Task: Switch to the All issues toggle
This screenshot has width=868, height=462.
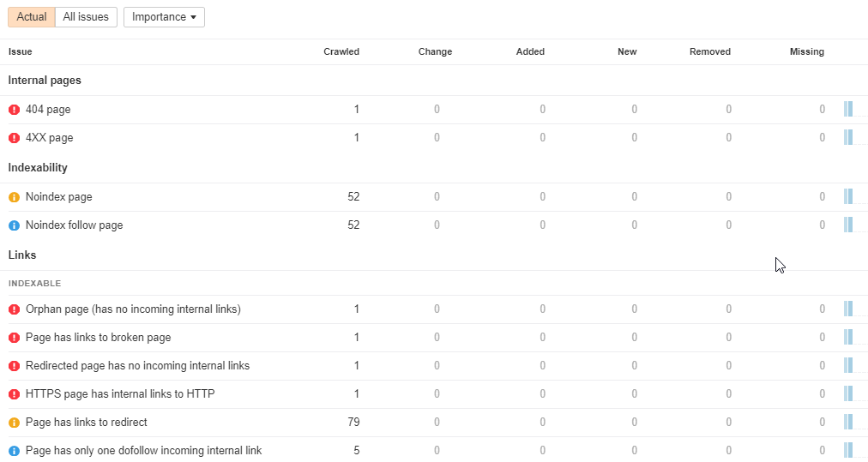Action: [x=86, y=17]
